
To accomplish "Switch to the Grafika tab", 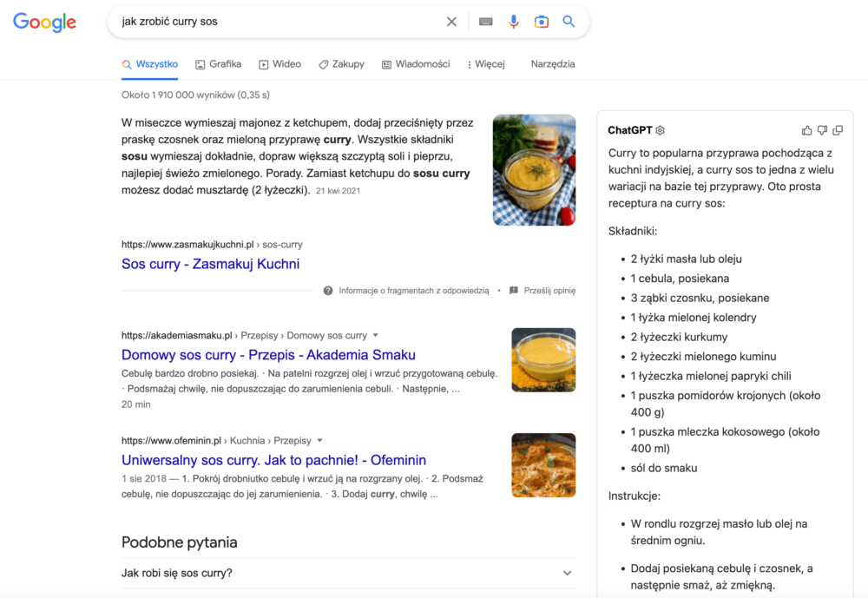I will (218, 64).
